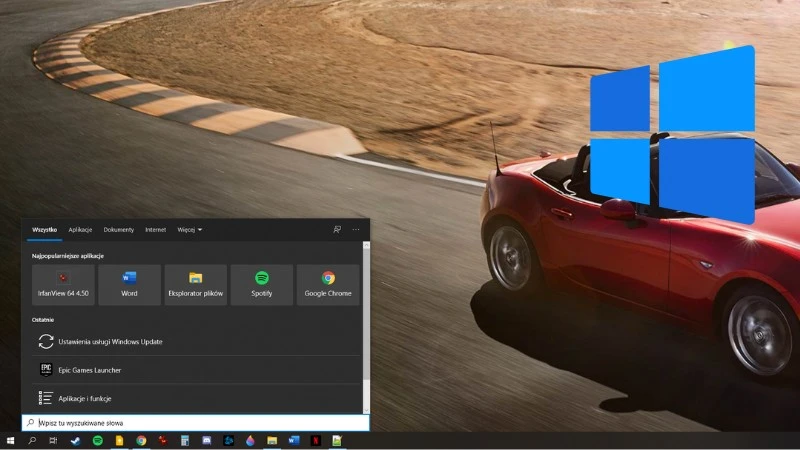Open Google Chrome from the taskbar
The image size is (800, 450).
pos(141,440)
